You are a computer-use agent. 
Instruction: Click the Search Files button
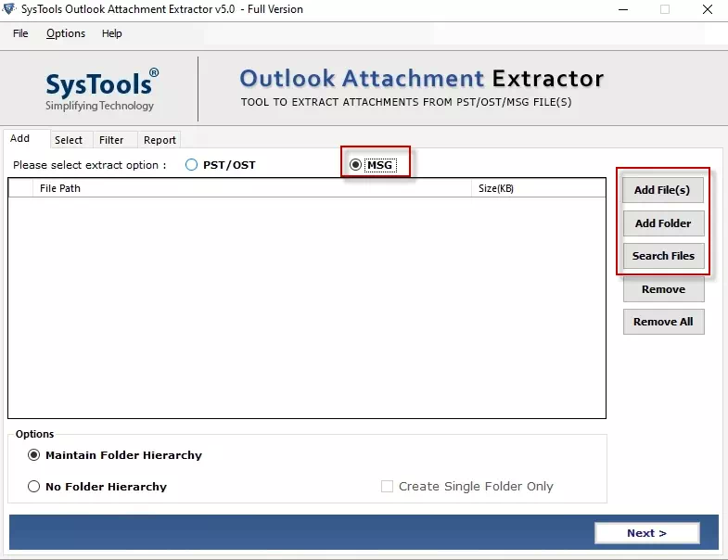tap(663, 256)
